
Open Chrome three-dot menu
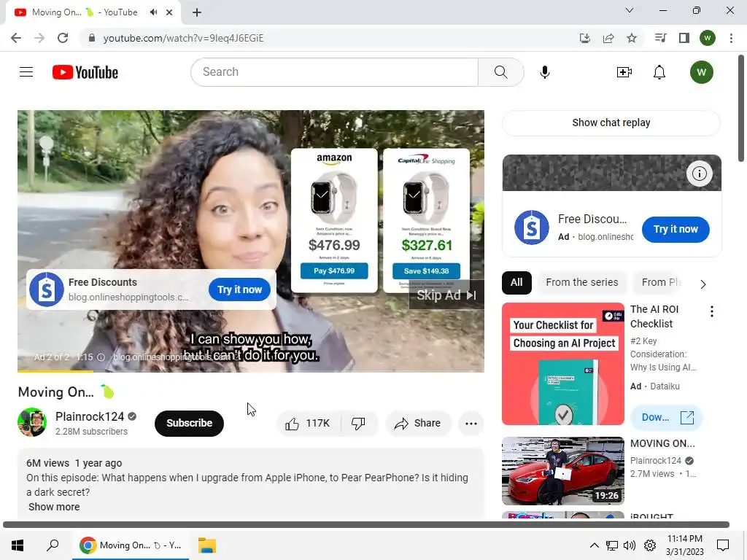click(x=731, y=38)
